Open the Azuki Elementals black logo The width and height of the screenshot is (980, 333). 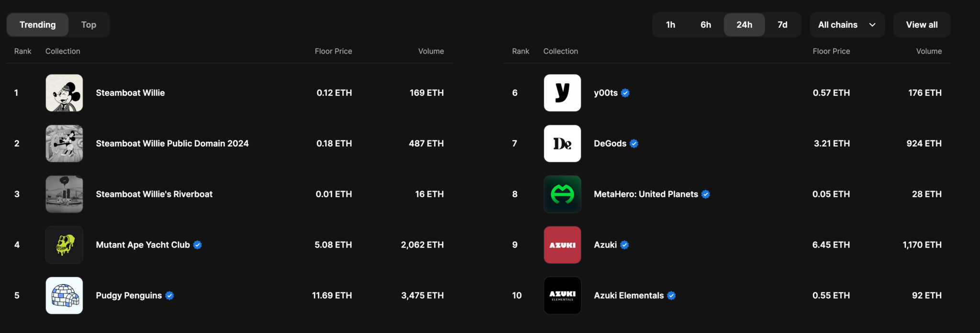pyautogui.click(x=562, y=296)
